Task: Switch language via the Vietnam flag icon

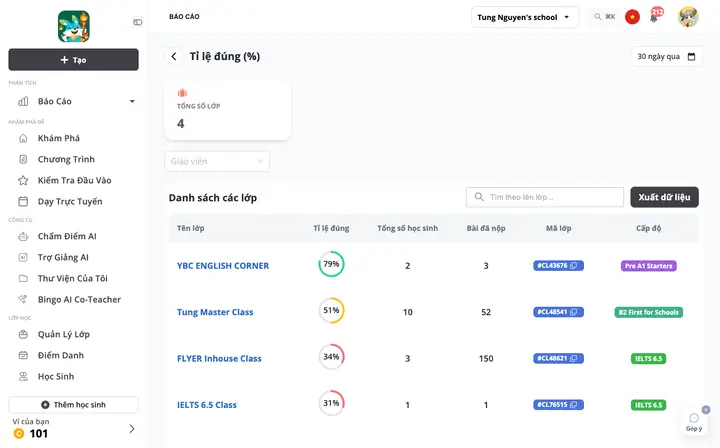Action: tap(632, 17)
